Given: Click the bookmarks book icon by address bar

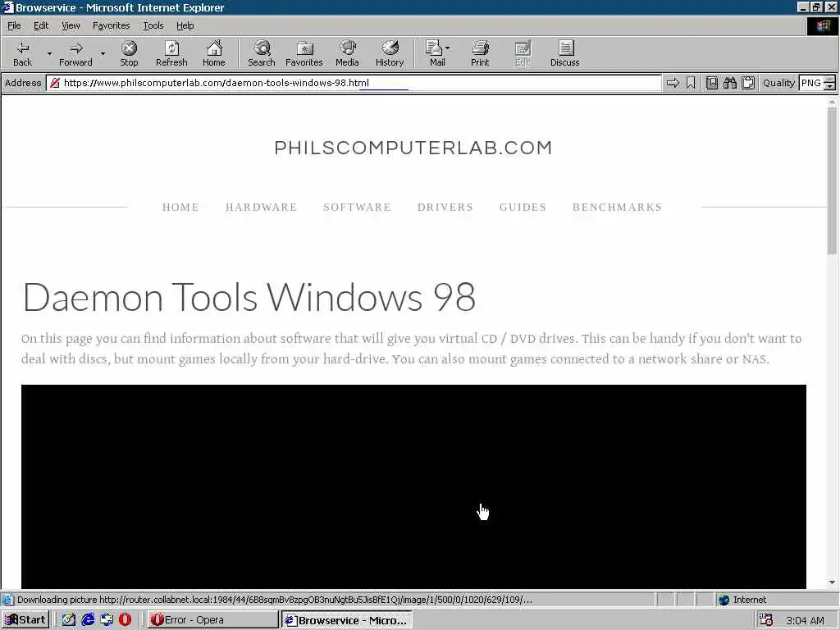Looking at the screenshot, I should [x=711, y=83].
